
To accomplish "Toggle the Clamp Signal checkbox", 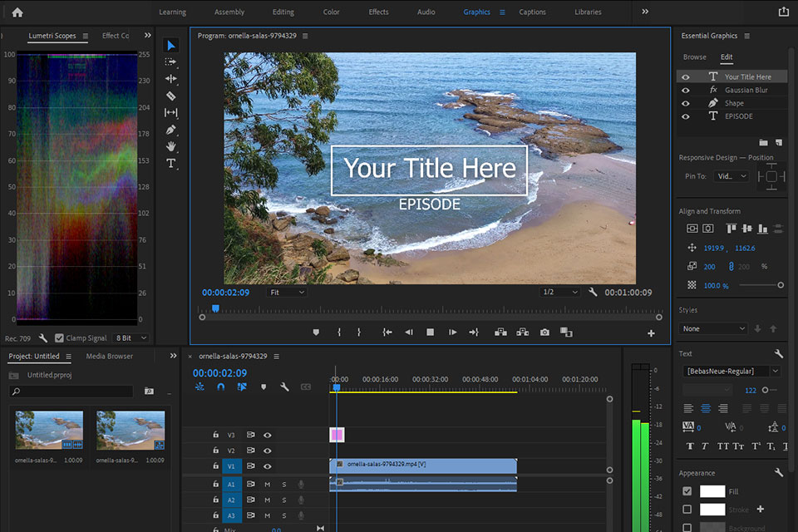I will coord(59,338).
